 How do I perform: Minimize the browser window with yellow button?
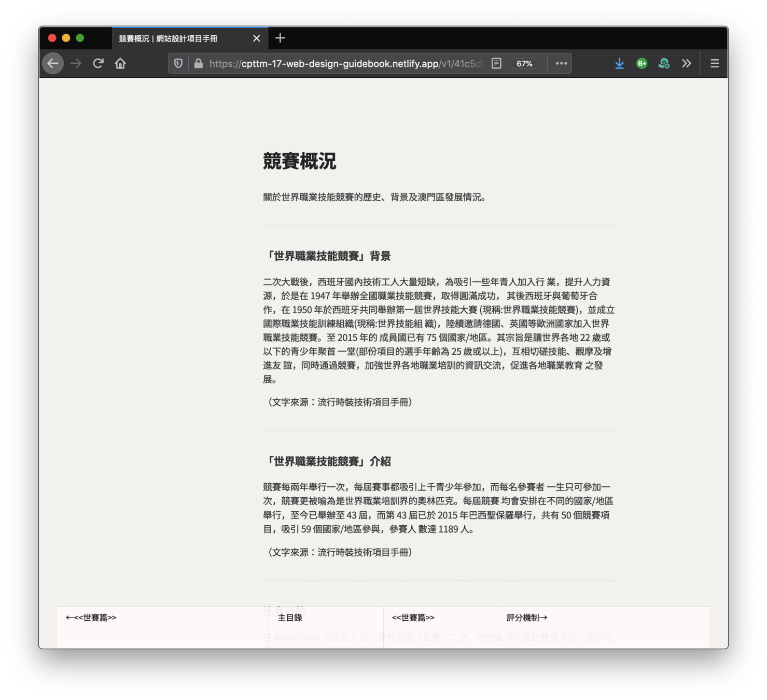66,38
